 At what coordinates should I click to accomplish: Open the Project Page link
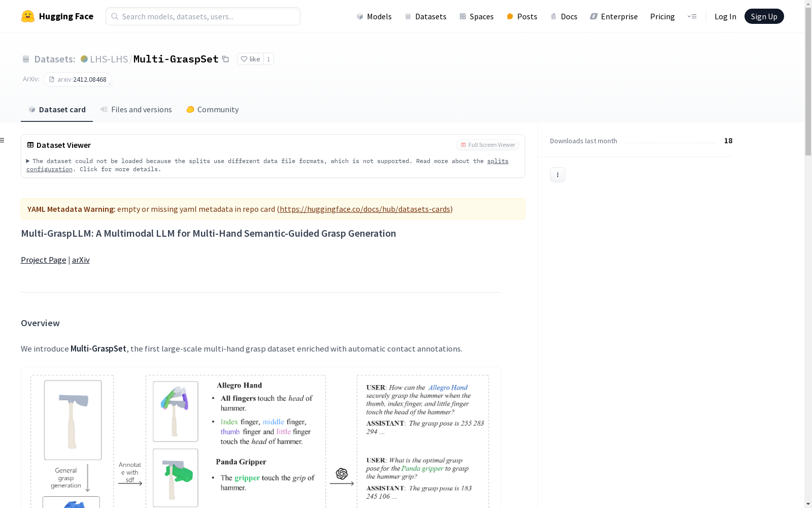point(44,260)
